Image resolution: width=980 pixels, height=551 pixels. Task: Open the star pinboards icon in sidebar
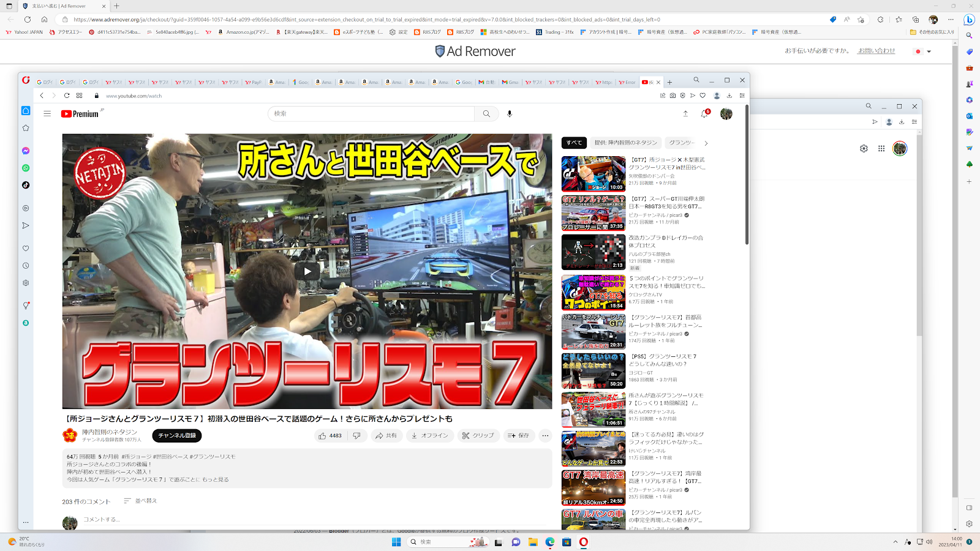(26, 128)
